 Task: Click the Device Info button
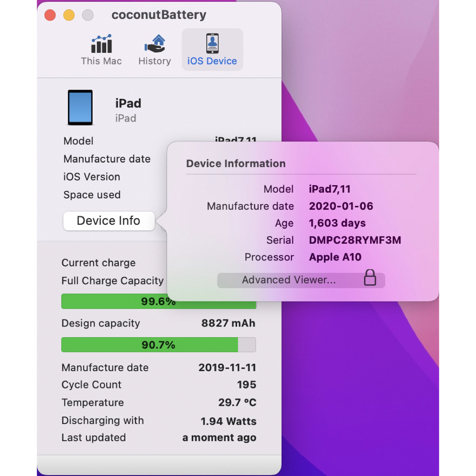109,221
